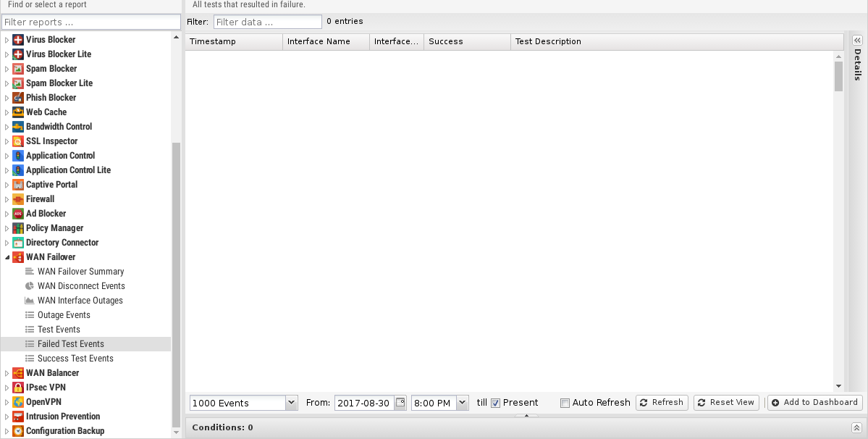Click the Application Control Lite app icon
The height and width of the screenshot is (439, 868).
click(17, 170)
